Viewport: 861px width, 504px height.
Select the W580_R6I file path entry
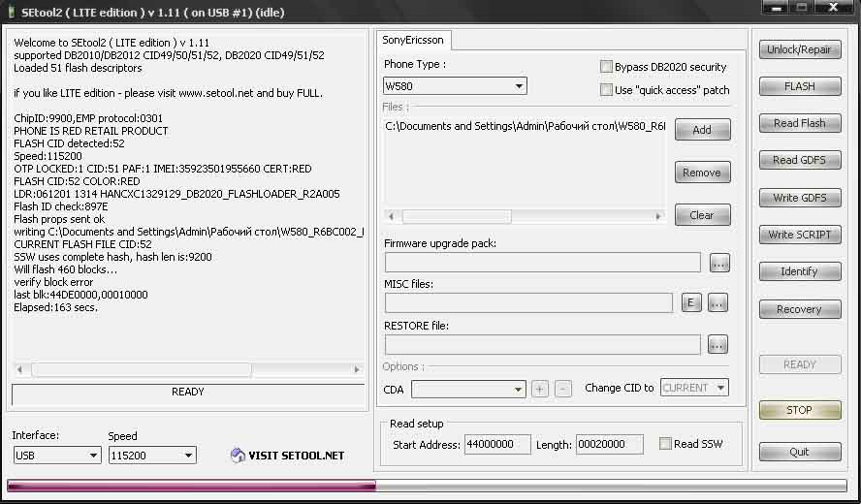(525, 126)
